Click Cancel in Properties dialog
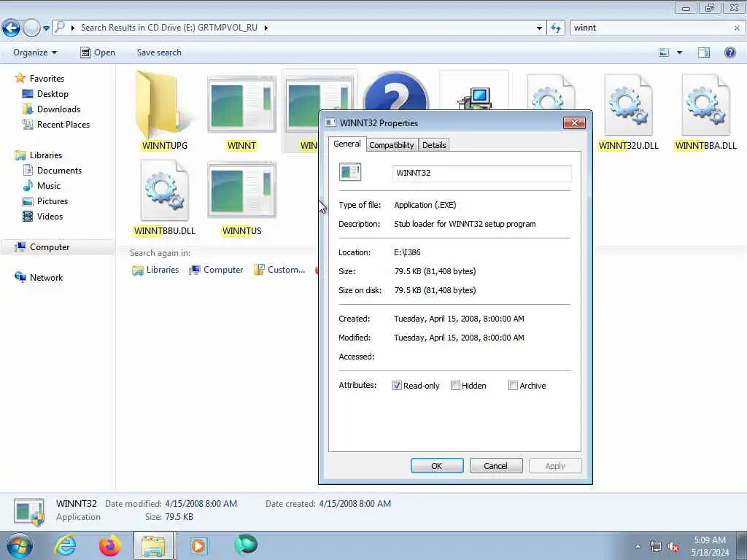Image resolution: width=747 pixels, height=560 pixels. [x=496, y=466]
